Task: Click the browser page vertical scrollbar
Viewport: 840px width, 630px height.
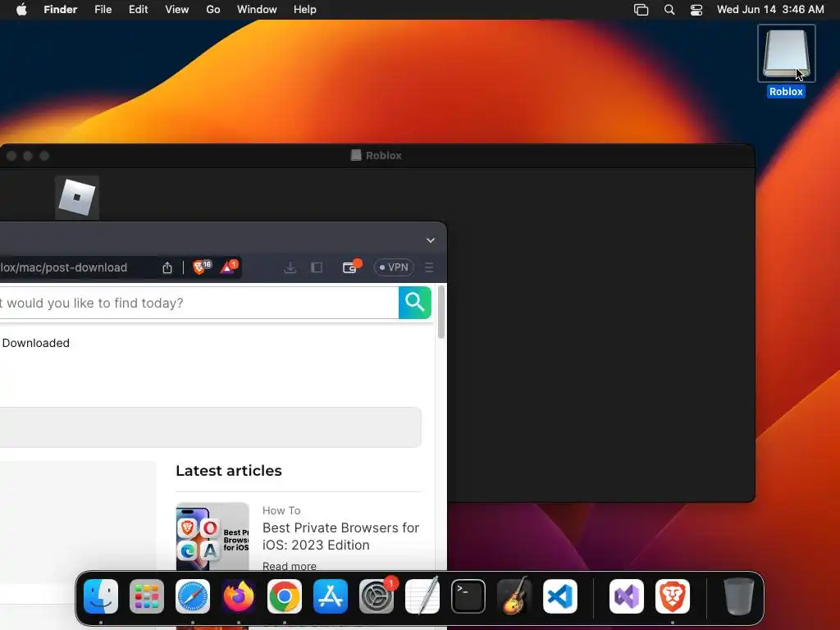Action: (441, 313)
